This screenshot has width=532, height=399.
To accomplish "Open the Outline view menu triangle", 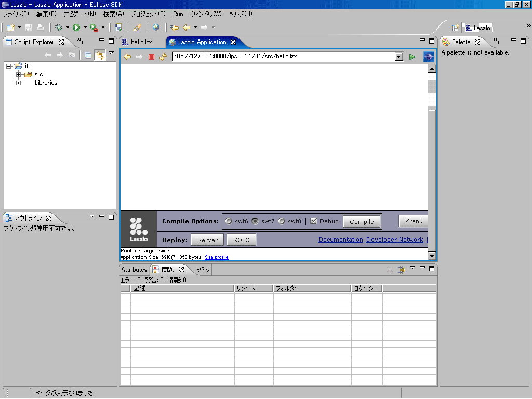I will [91, 216].
